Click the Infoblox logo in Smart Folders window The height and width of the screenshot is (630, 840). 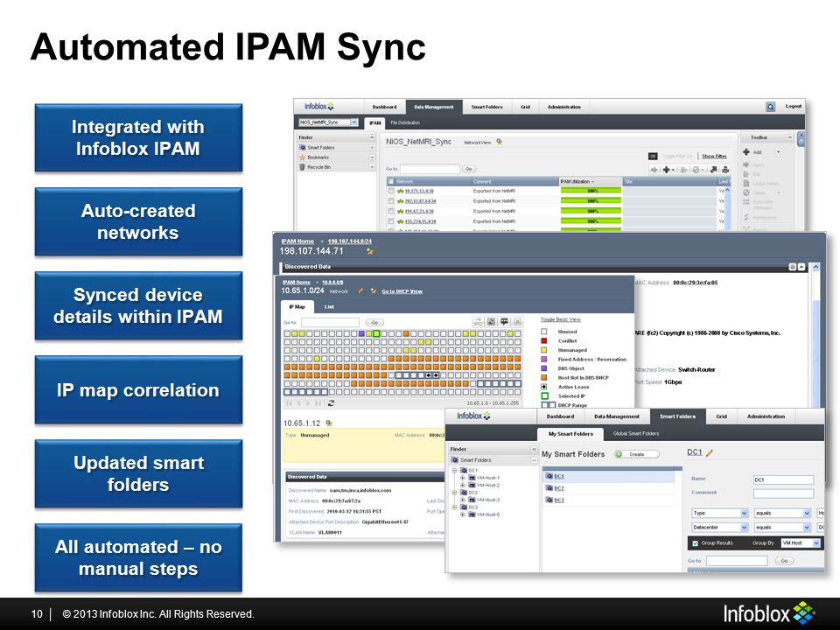click(x=473, y=416)
